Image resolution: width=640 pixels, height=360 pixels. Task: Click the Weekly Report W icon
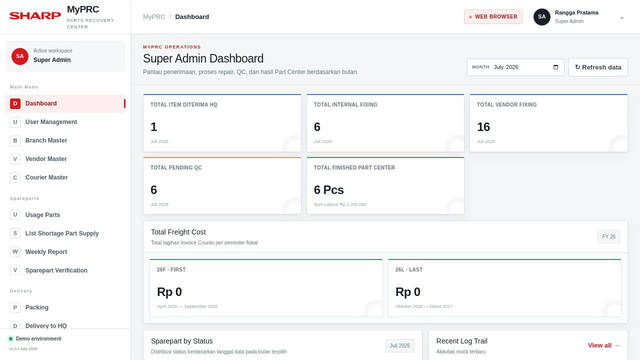click(x=15, y=251)
